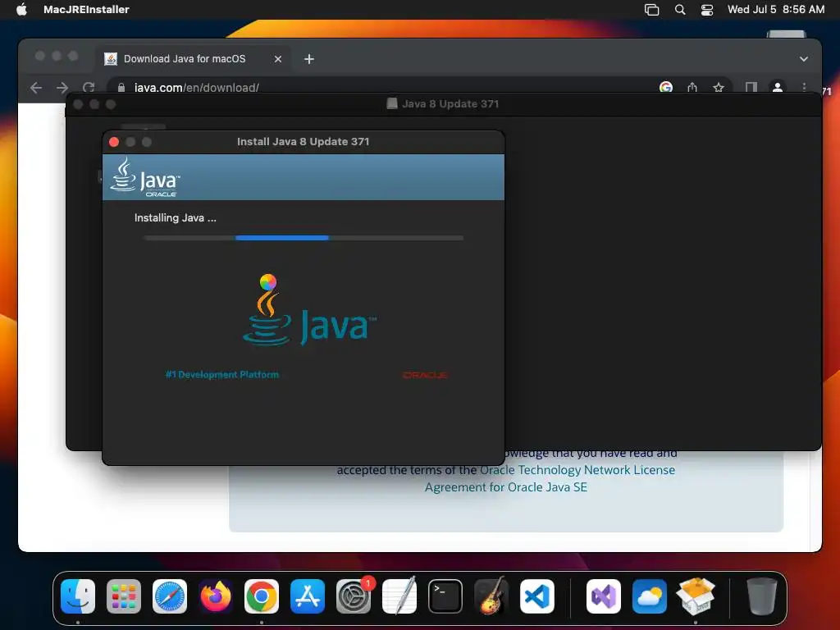Open the MacJREInstaller menu

tap(86, 10)
